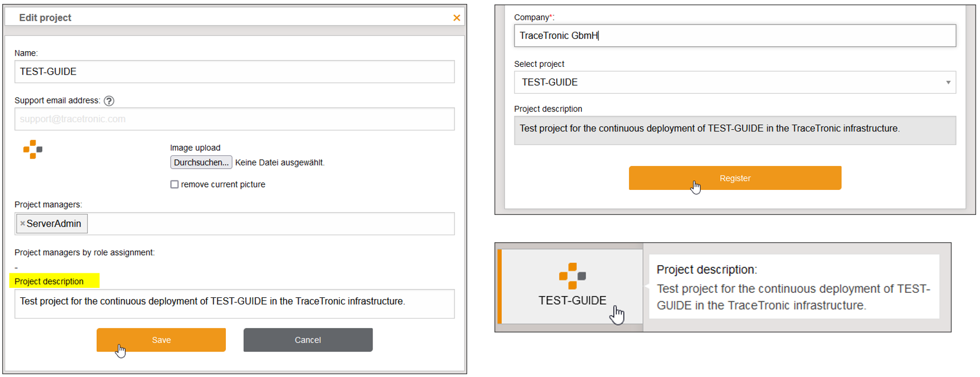Click 'Keine Datei ausgewählt.' text
This screenshot has height=377, width=980.
280,163
